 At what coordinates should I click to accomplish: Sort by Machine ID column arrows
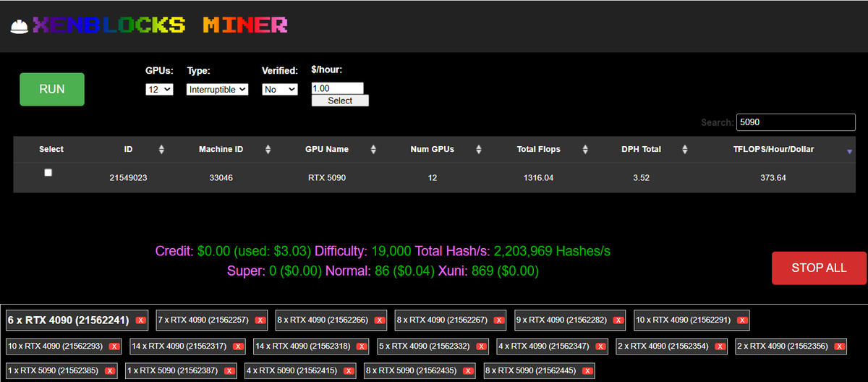268,150
